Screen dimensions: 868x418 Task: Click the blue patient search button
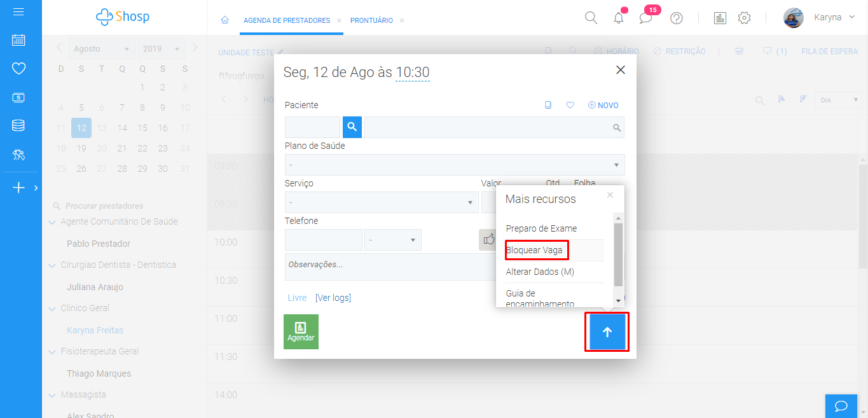pos(352,127)
